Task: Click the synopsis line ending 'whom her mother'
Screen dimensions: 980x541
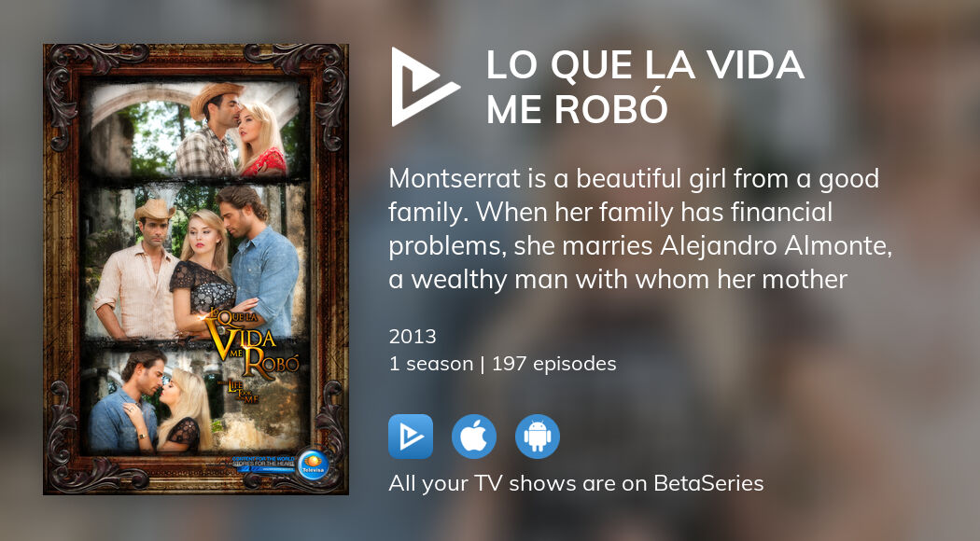Action: coord(618,279)
